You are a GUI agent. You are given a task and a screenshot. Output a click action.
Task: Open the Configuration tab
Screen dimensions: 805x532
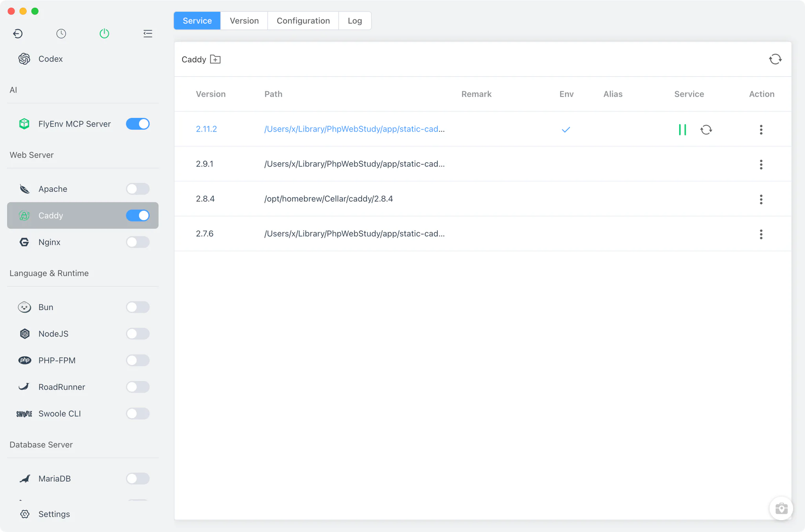(x=303, y=21)
